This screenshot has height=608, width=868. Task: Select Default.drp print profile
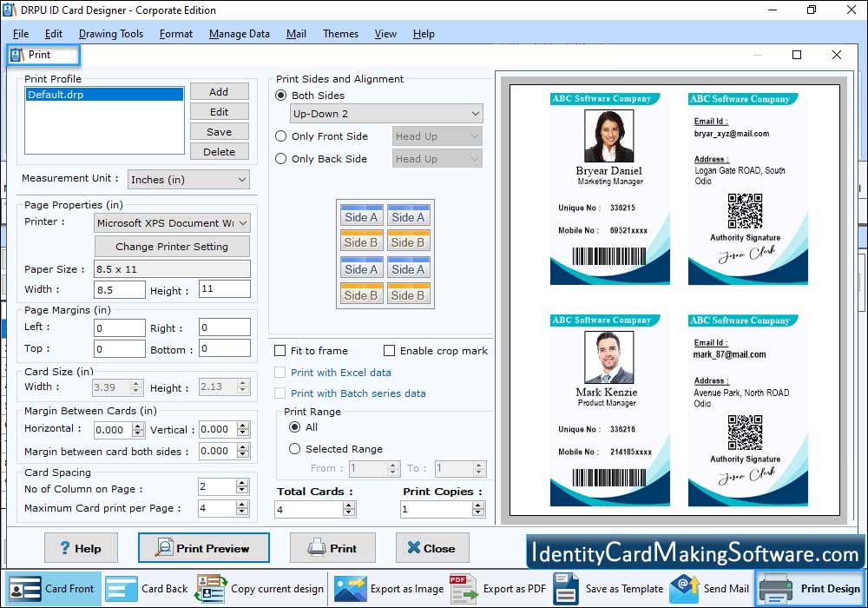(x=104, y=95)
